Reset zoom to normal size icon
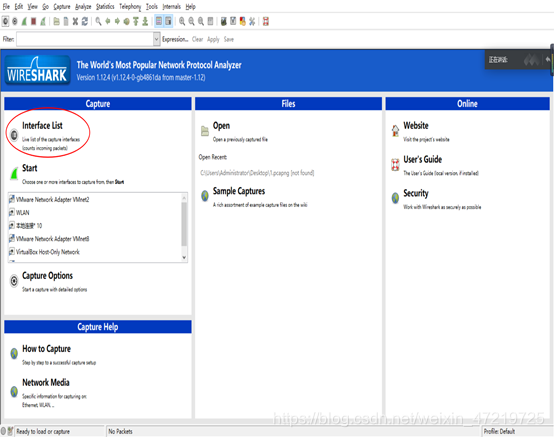Image resolution: width=554 pixels, height=437 pixels. click(x=201, y=22)
